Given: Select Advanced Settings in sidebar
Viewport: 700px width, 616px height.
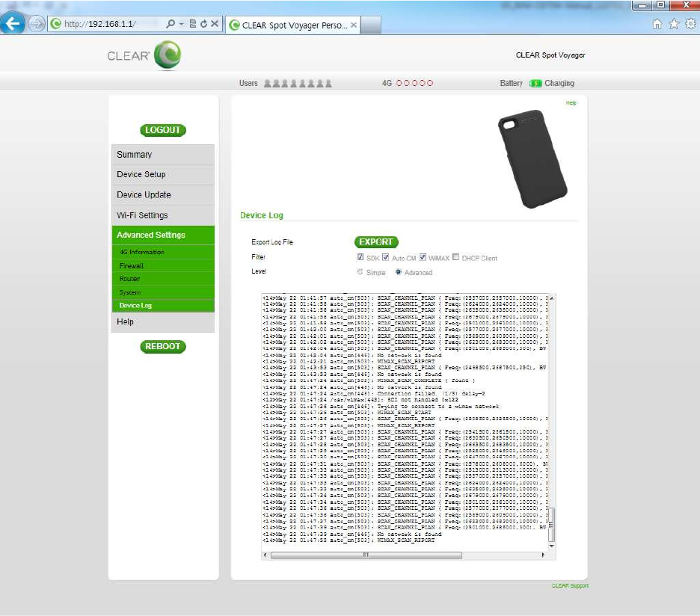Looking at the screenshot, I should coord(163,235).
